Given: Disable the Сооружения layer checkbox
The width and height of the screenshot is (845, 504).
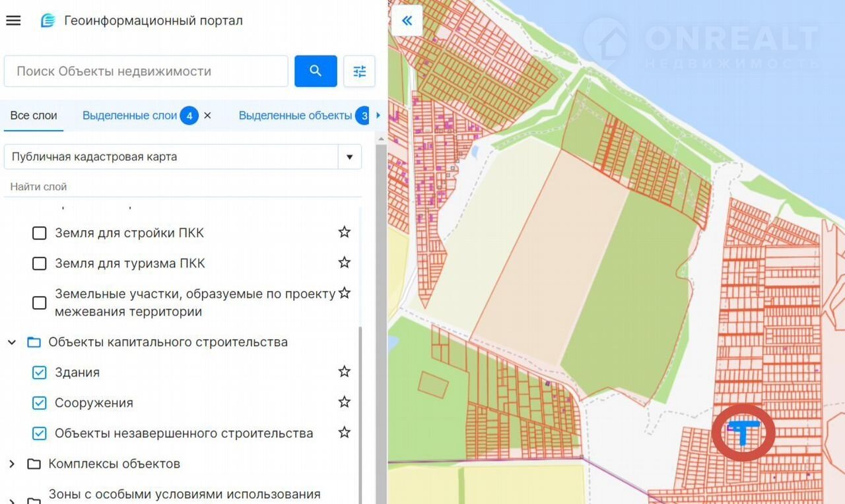Looking at the screenshot, I should (40, 403).
